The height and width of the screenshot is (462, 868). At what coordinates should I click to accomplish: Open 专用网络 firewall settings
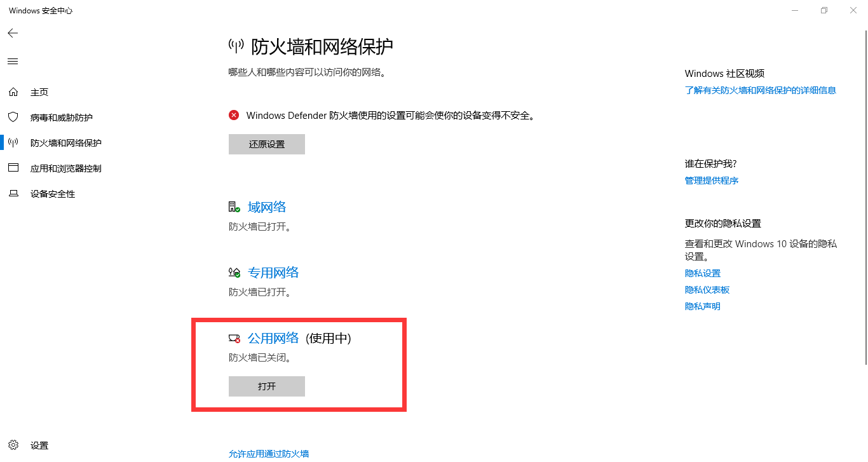[x=273, y=273]
